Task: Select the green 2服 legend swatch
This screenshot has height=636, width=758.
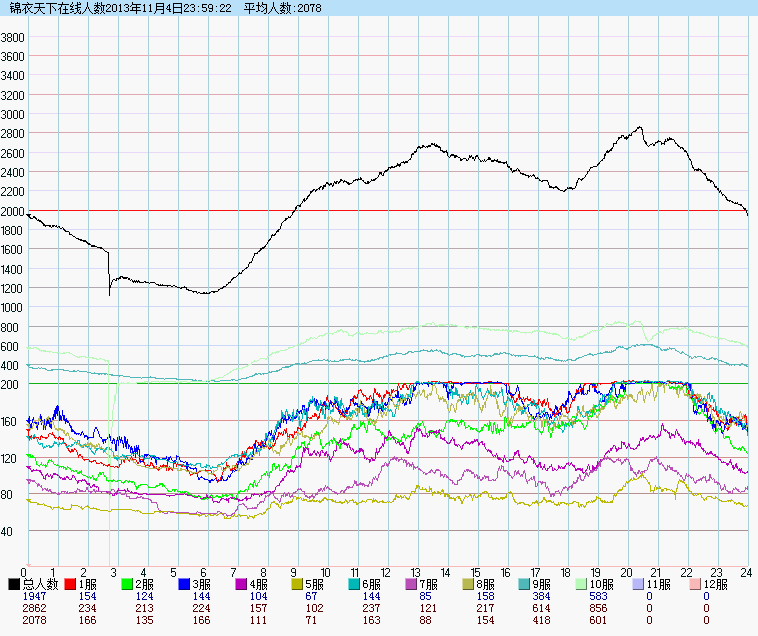Action: click(128, 584)
